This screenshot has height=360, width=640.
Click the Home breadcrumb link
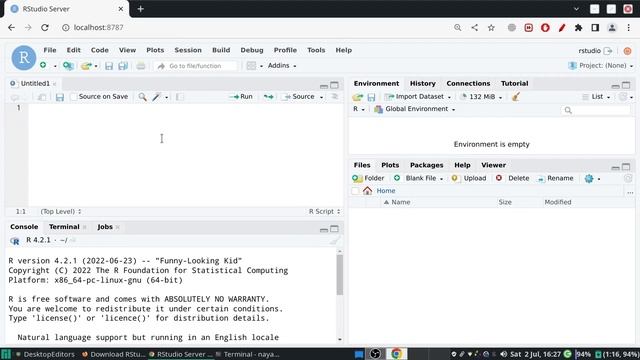click(x=386, y=191)
